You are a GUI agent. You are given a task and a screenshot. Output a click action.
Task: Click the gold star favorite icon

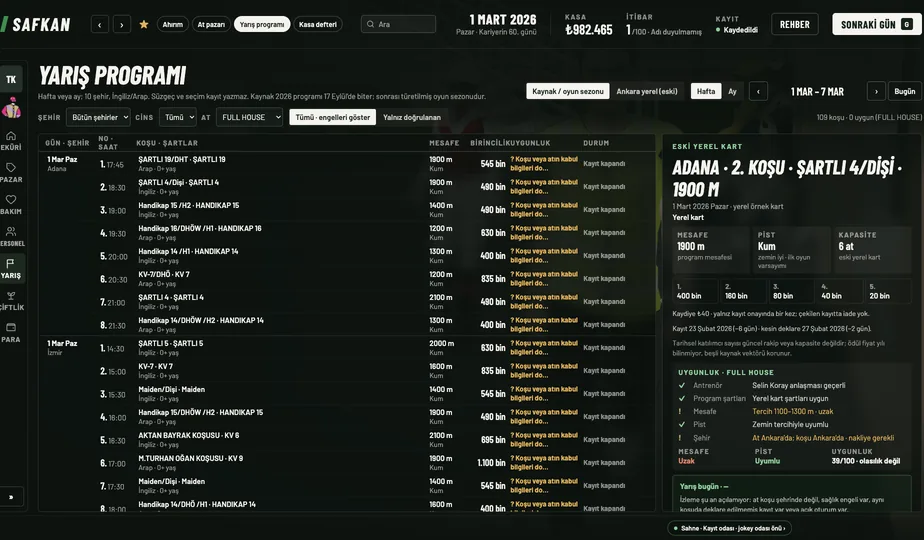coord(144,25)
